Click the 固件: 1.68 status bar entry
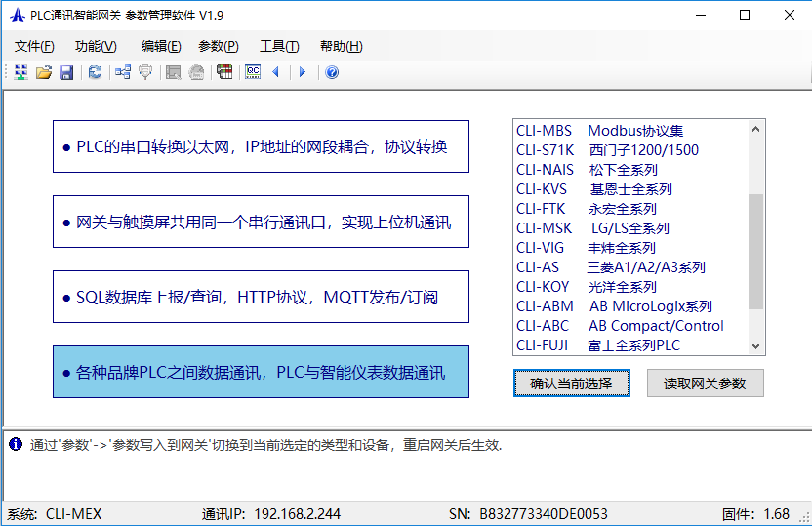This screenshot has width=812, height=526. click(755, 514)
